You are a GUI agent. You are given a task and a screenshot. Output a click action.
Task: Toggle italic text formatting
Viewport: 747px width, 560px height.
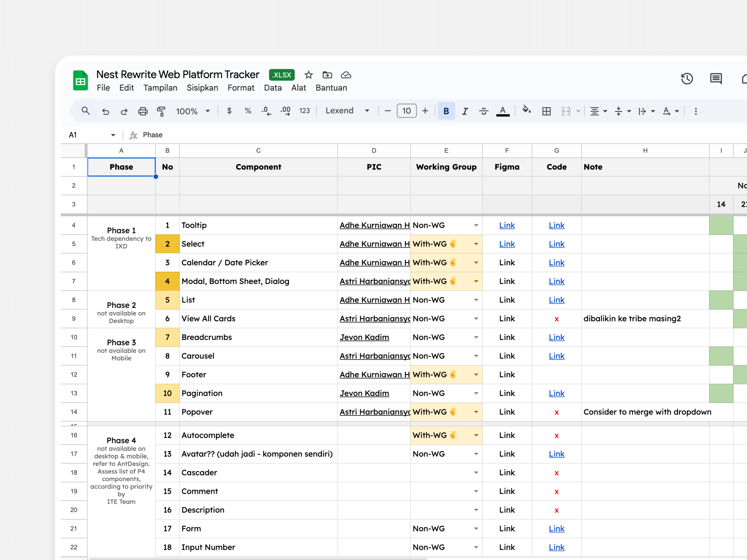point(465,111)
